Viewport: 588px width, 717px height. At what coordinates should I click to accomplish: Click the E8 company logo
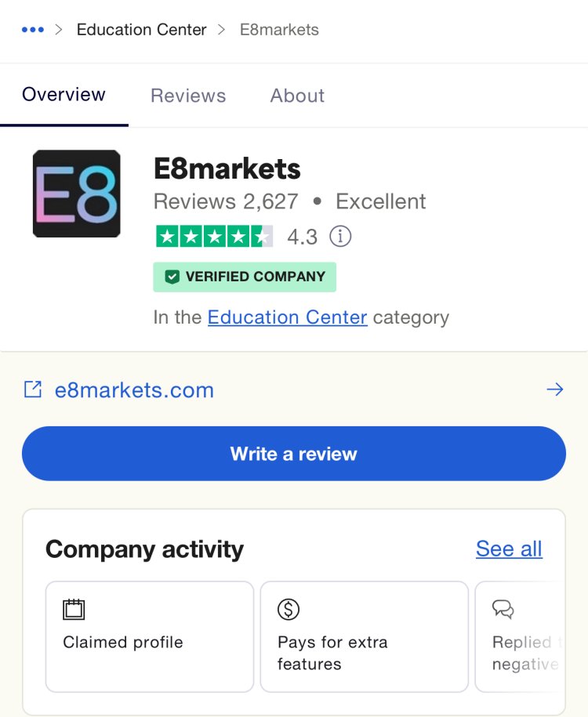pyautogui.click(x=76, y=194)
